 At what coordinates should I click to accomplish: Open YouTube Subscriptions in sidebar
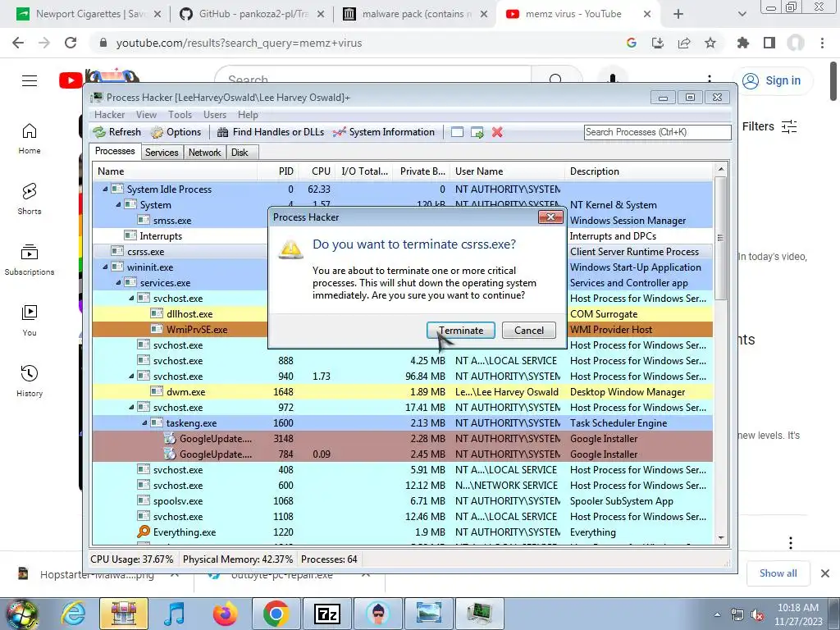pos(30,260)
